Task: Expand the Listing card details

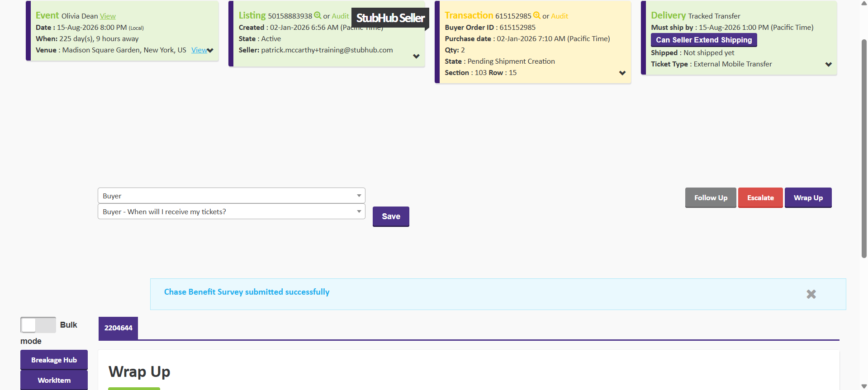Action: click(x=416, y=56)
